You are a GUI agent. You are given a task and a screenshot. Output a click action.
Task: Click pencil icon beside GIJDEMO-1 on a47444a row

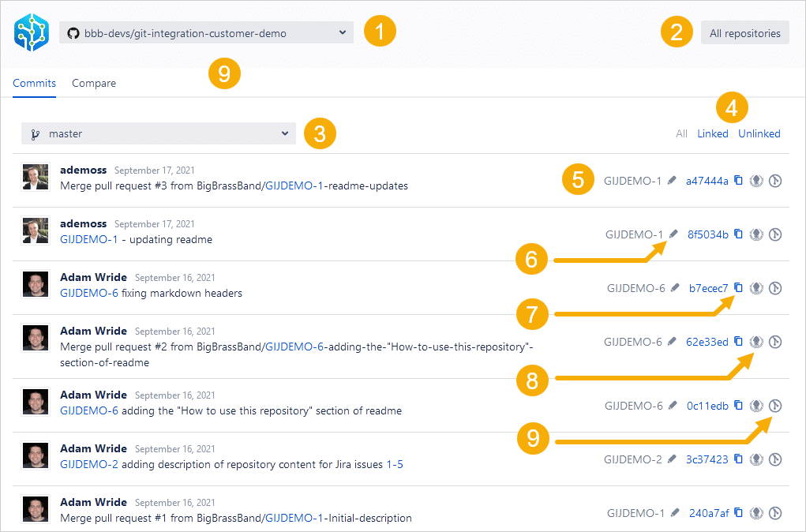point(672,181)
